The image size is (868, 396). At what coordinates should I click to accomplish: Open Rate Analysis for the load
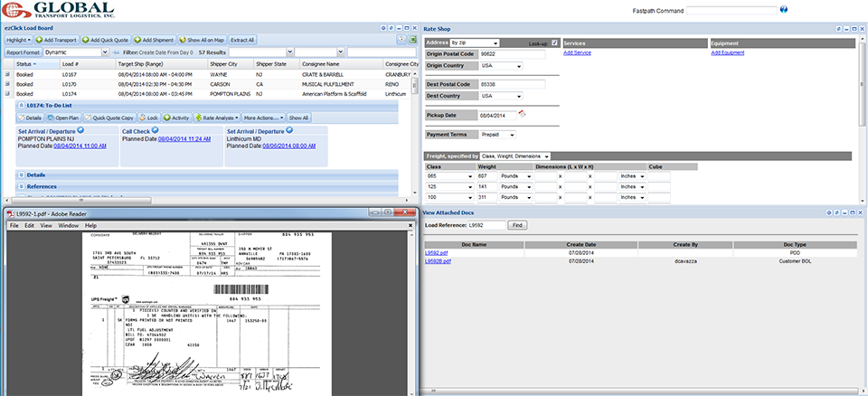(x=216, y=118)
